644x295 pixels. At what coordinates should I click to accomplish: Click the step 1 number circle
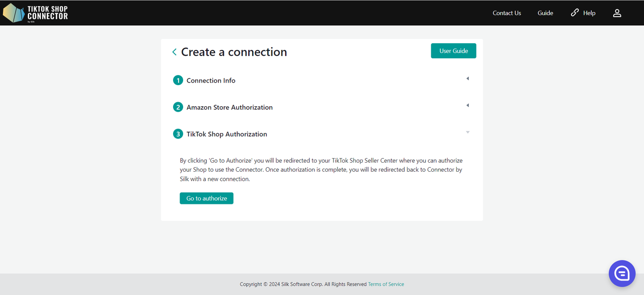(x=178, y=81)
